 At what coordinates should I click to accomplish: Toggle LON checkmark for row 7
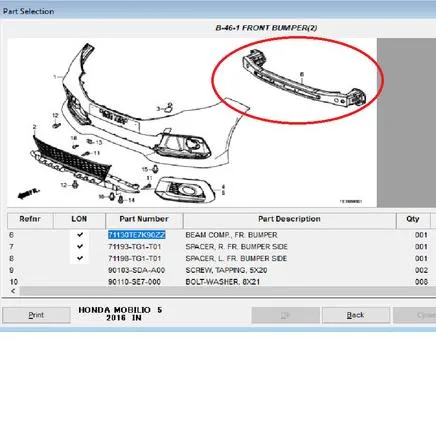[80, 246]
